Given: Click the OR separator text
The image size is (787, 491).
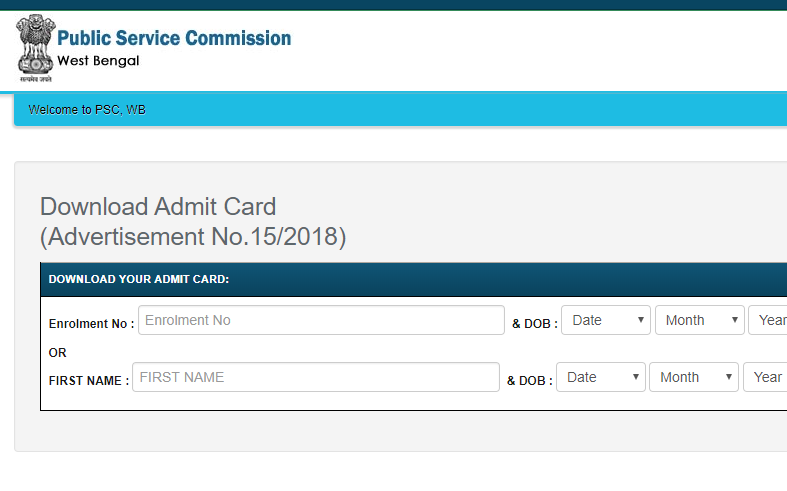Looking at the screenshot, I should (x=57, y=353).
